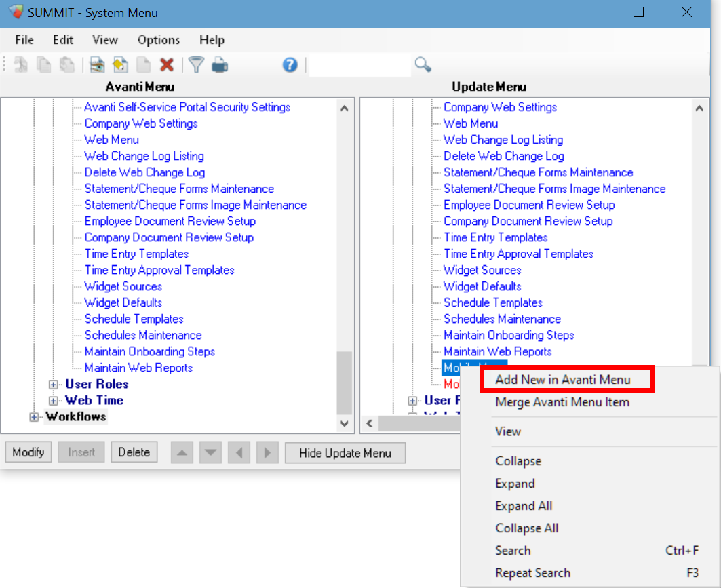721x588 pixels.
Task: Click the magnifying glass search icon
Action: (x=423, y=64)
